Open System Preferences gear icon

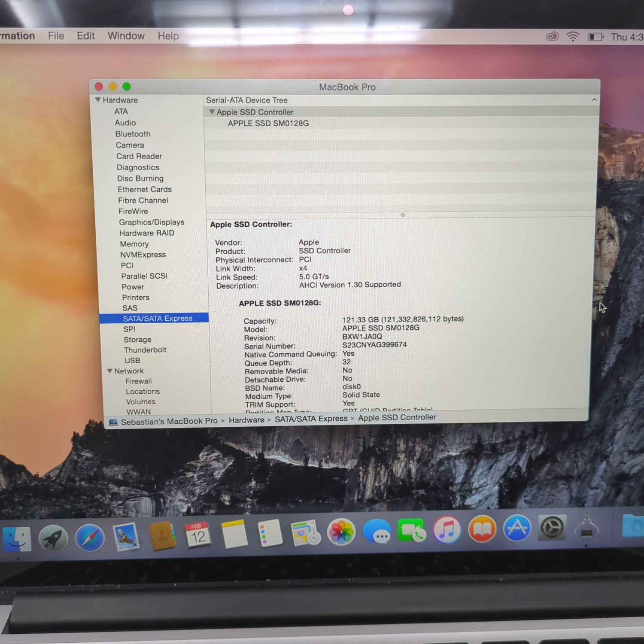click(552, 527)
